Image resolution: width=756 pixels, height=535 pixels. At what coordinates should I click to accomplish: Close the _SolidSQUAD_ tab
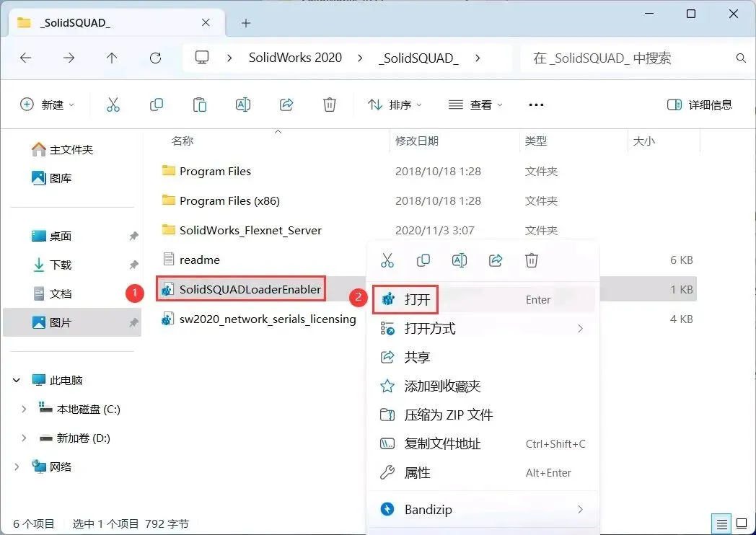[x=206, y=22]
